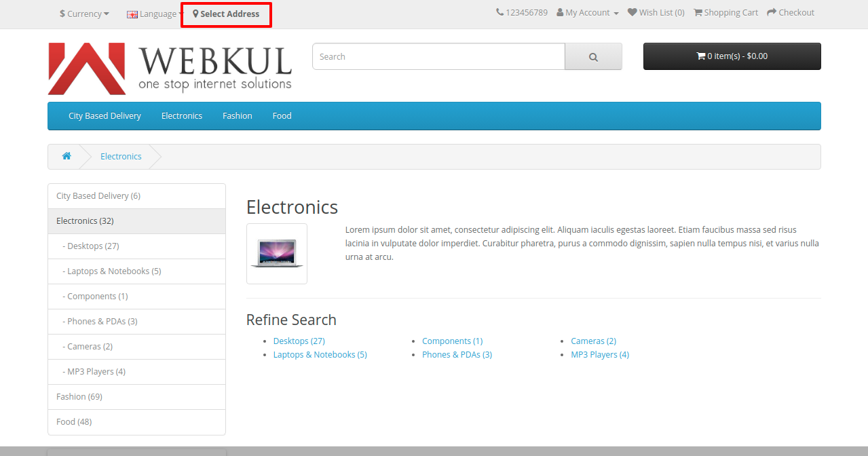Image resolution: width=868 pixels, height=456 pixels.
Task: Go to Checkout
Action: (791, 13)
